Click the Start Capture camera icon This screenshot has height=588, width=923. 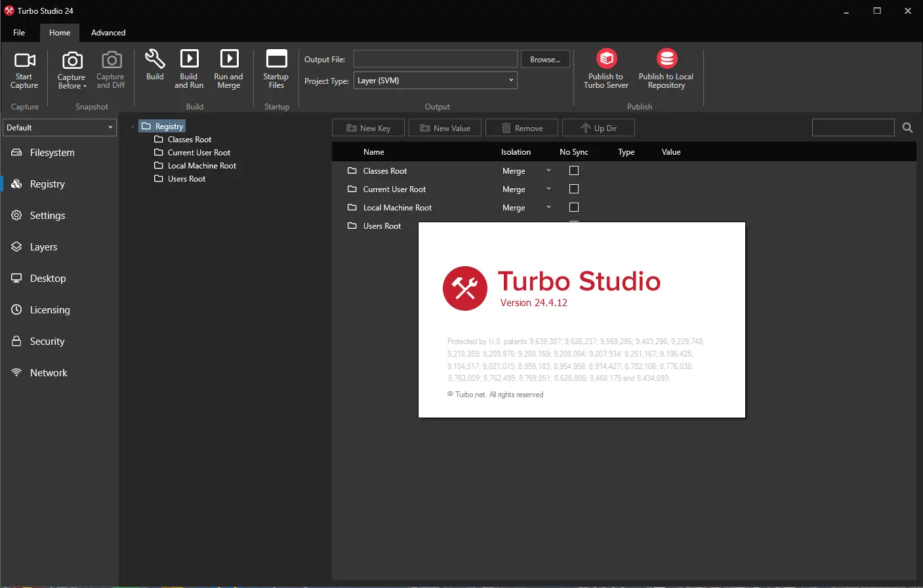(24, 61)
